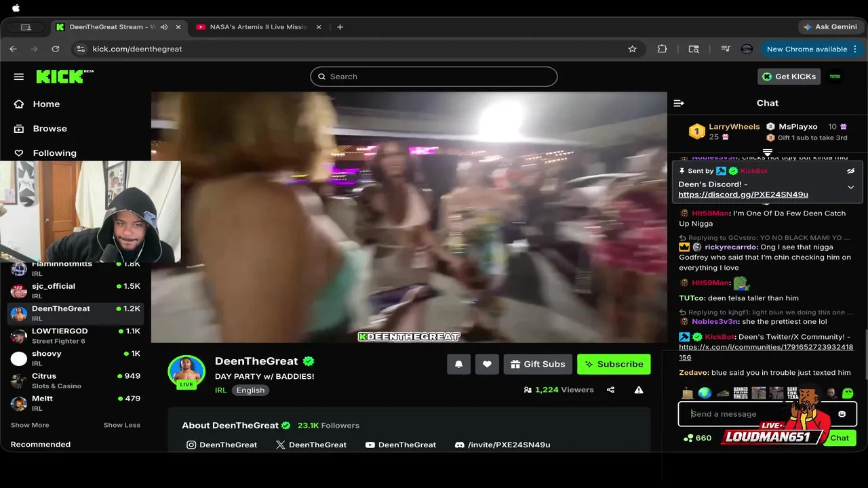Screen dimensions: 868x488
Task: Click the Get KICKs button
Action: (x=789, y=77)
